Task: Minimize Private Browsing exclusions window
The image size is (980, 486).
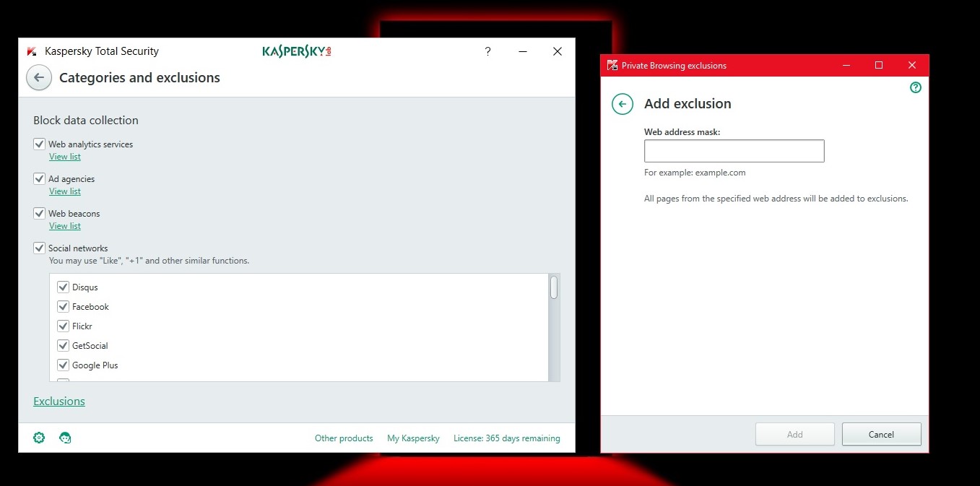Action: coord(846,65)
